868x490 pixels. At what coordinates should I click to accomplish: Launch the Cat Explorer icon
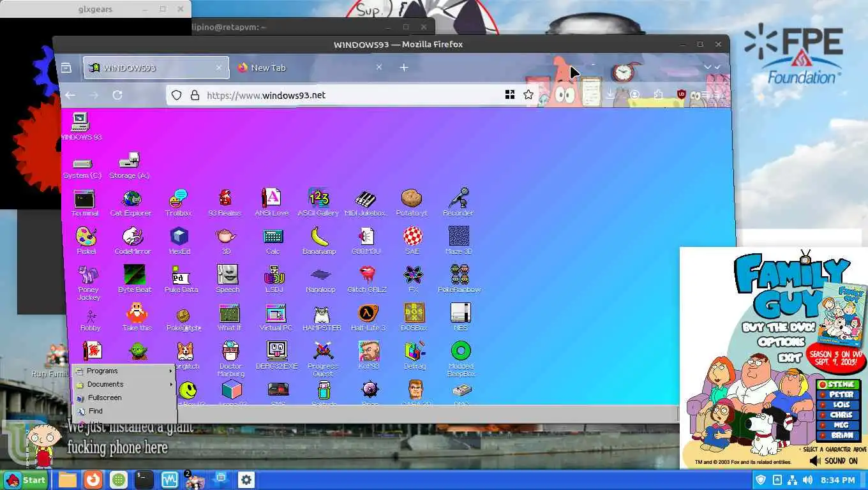tap(131, 204)
